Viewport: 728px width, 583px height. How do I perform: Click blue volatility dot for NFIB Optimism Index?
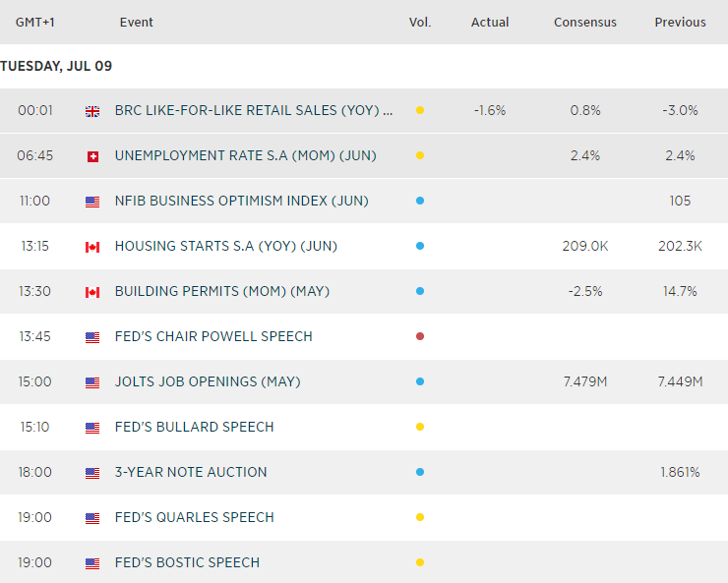click(x=420, y=201)
